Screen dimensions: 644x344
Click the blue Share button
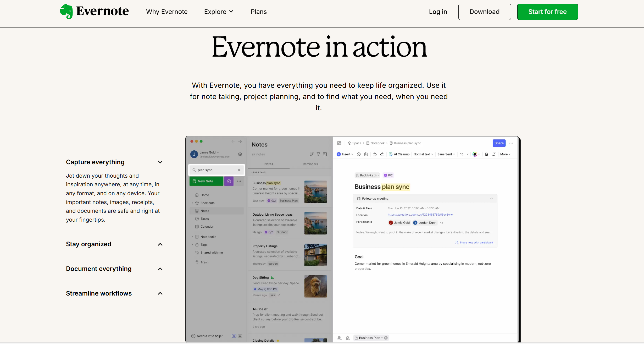click(499, 143)
